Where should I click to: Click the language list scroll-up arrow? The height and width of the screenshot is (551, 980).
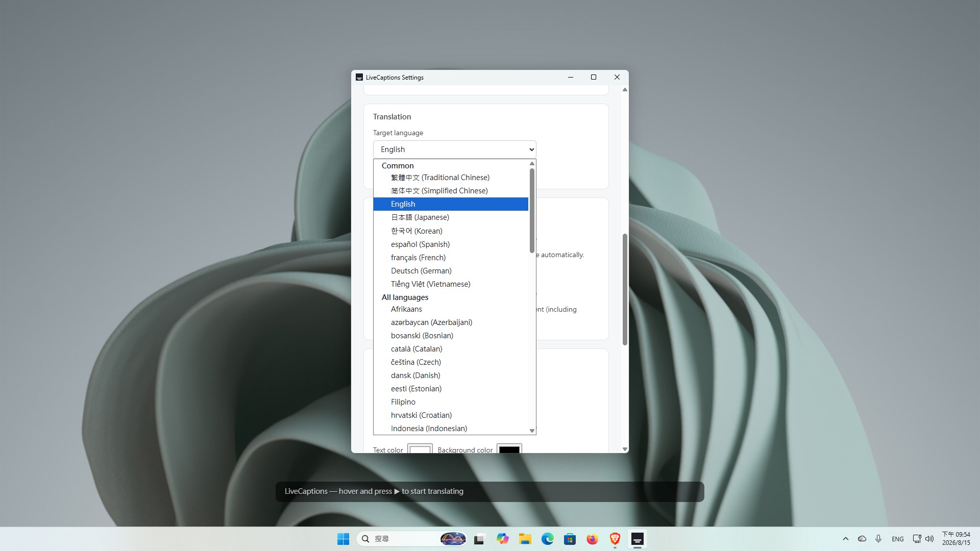click(x=532, y=163)
